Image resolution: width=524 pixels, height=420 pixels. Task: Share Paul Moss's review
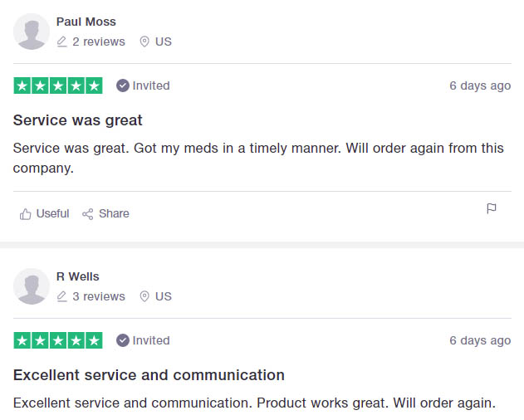(105, 214)
